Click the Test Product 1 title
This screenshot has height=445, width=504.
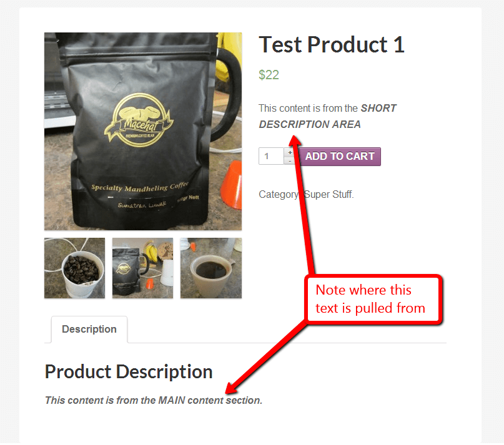pyautogui.click(x=332, y=44)
